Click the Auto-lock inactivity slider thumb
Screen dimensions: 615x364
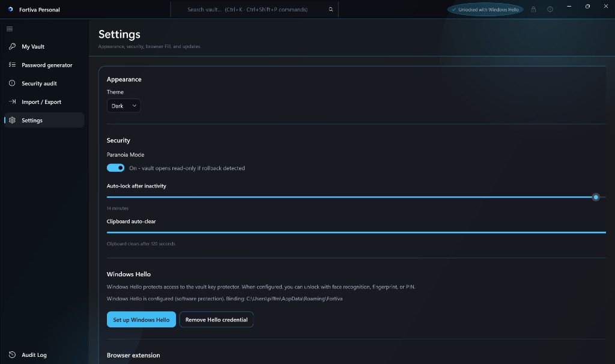point(596,197)
